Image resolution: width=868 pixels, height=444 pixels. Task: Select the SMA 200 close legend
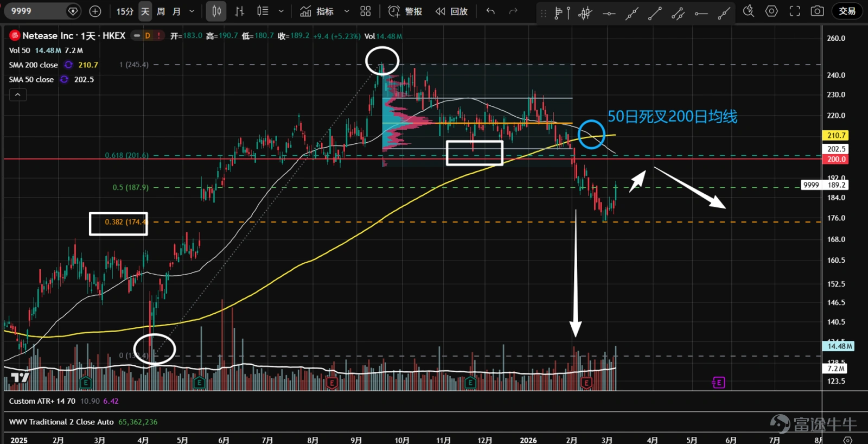pos(33,65)
